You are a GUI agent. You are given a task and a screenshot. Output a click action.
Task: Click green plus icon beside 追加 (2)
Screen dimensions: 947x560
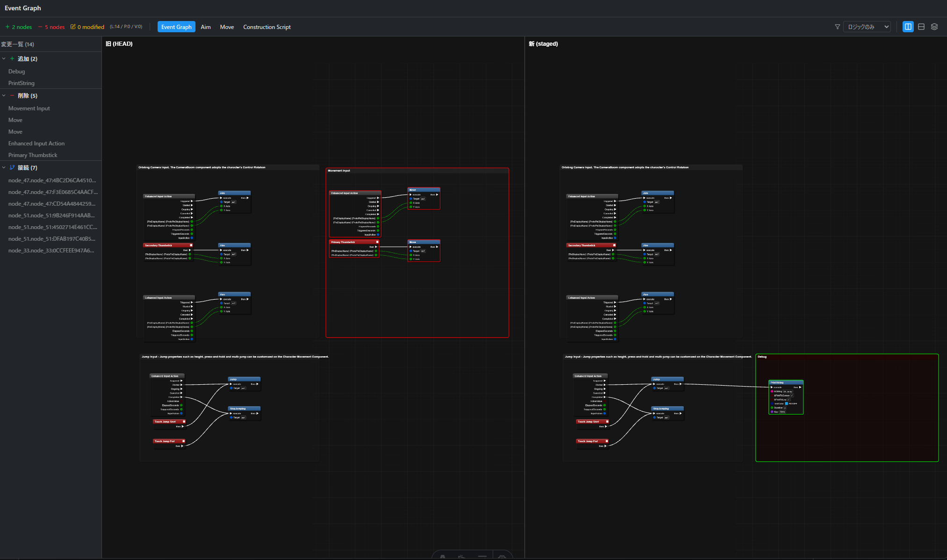tap(12, 58)
